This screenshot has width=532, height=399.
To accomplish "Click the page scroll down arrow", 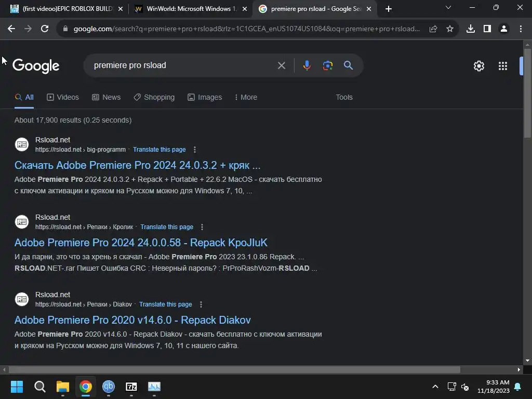I will 527,361.
